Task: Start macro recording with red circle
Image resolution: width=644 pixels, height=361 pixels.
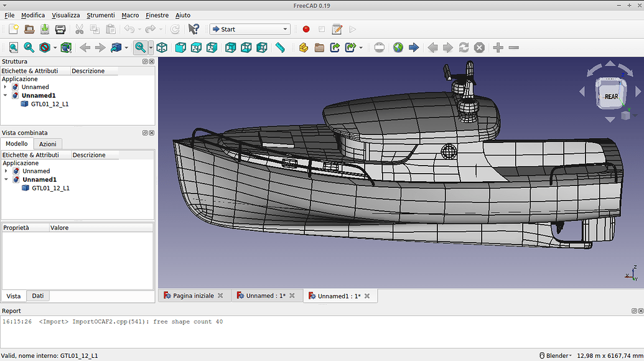Action: (306, 29)
